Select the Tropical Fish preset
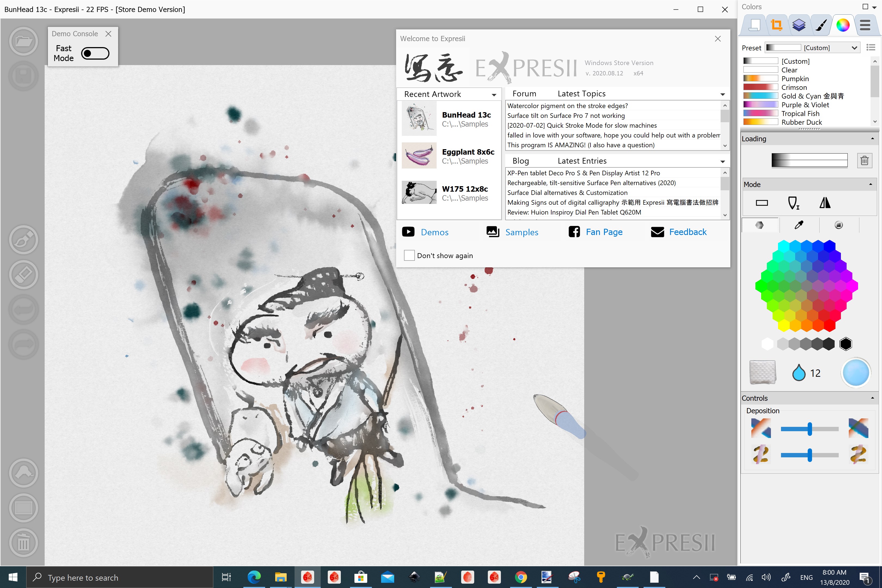This screenshot has width=882, height=588. 800,114
